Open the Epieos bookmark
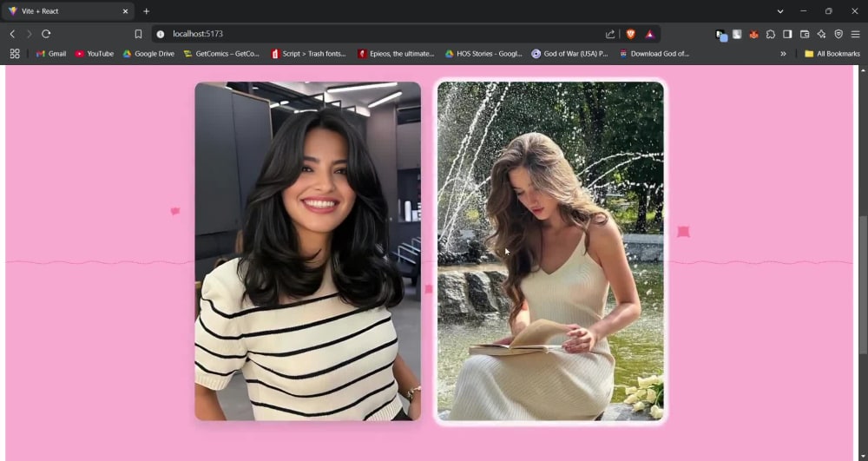The height and width of the screenshot is (461, 868). 396,54
